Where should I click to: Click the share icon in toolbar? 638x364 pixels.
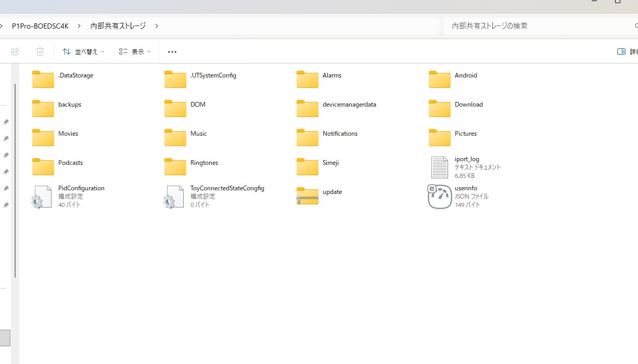[x=15, y=51]
